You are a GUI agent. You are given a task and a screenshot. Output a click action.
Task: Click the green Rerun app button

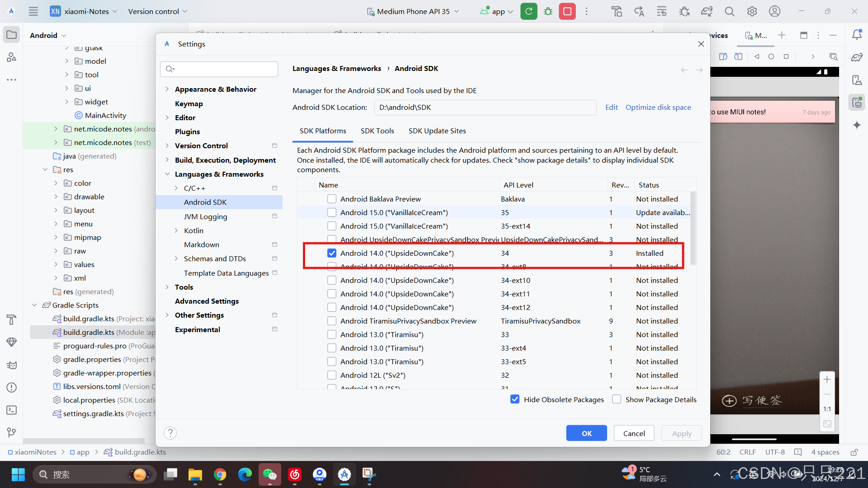[528, 11]
